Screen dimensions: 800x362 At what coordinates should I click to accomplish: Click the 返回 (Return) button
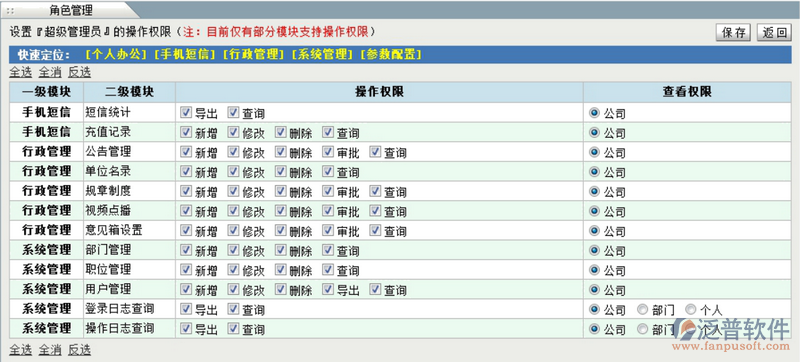click(774, 33)
